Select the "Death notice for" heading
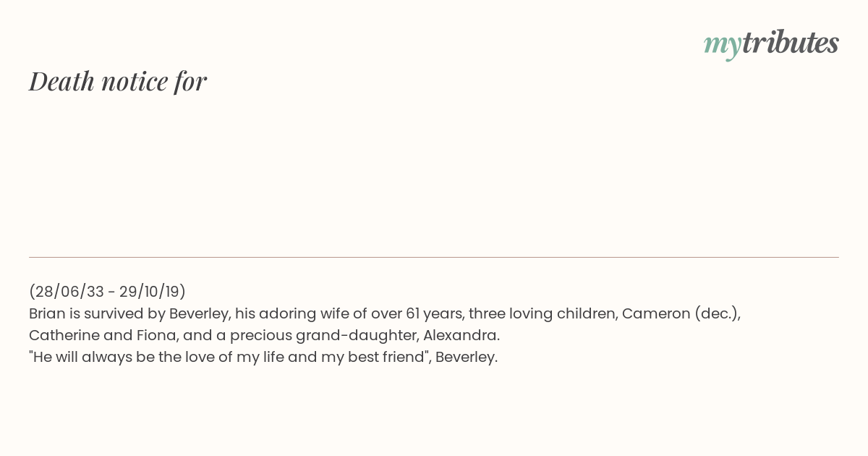The image size is (868, 456). [x=118, y=82]
